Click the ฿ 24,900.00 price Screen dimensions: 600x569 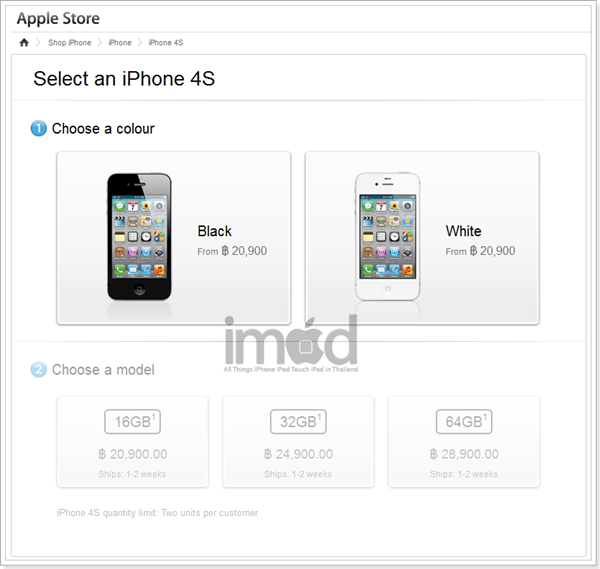(298, 454)
